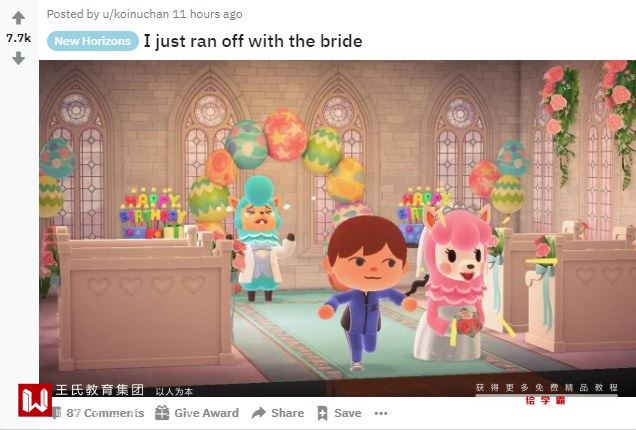Click the Share text label
Screen dimensions: 636x430
tap(288, 413)
